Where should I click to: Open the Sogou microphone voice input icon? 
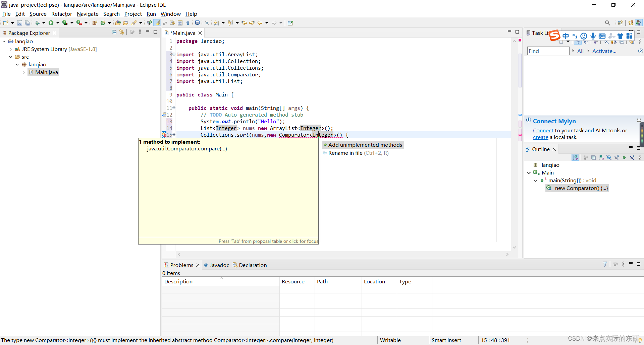593,36
